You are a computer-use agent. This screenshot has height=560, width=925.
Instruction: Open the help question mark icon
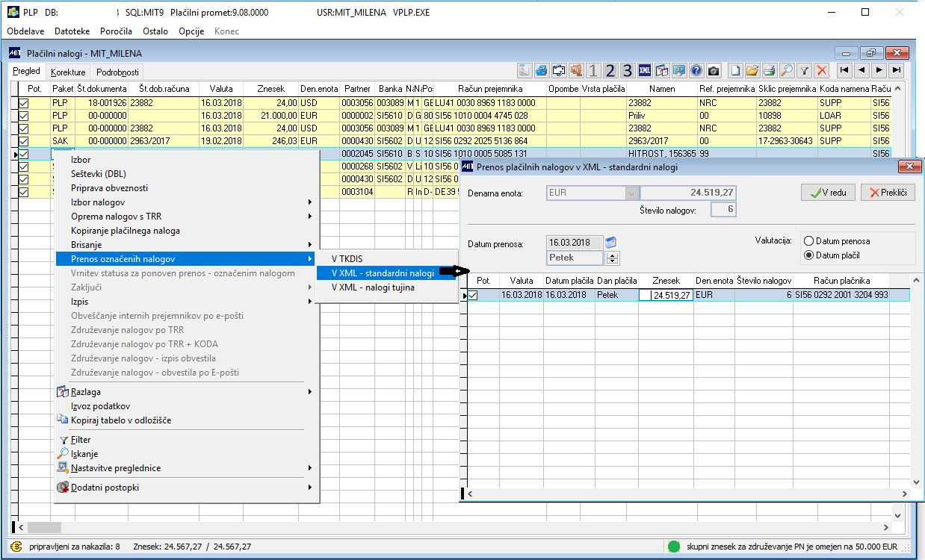(696, 71)
